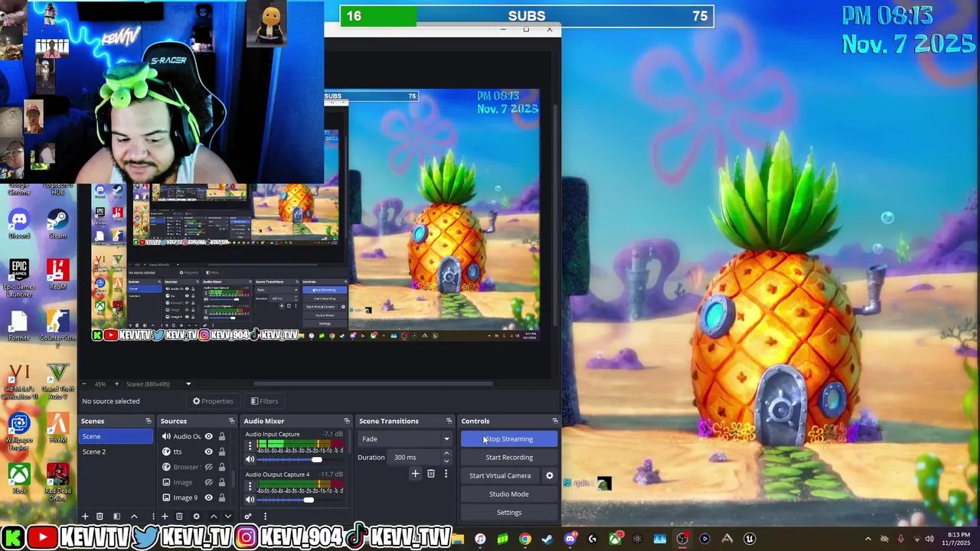Open the Wallpaper Engine desktop icon

click(19, 432)
